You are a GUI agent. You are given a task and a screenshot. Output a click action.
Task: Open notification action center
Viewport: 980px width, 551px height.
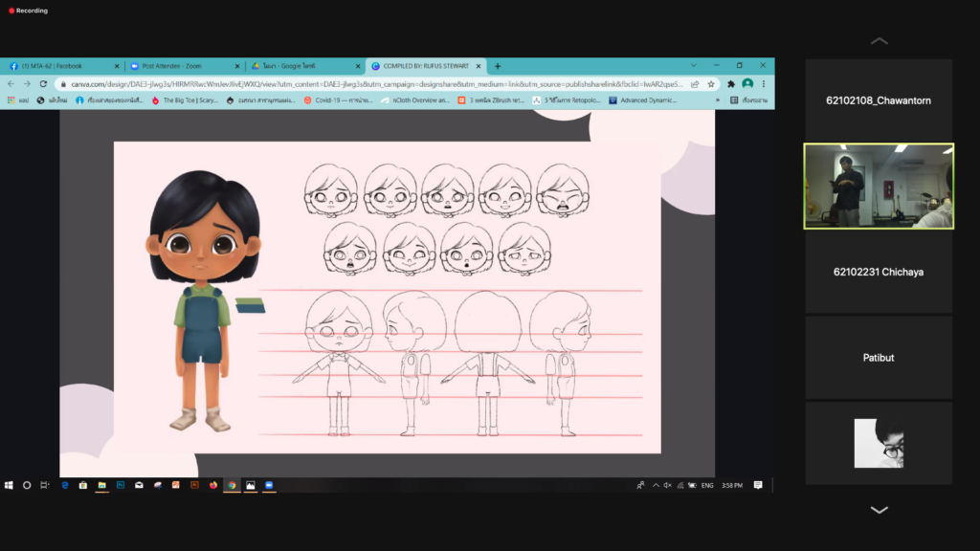tap(758, 485)
